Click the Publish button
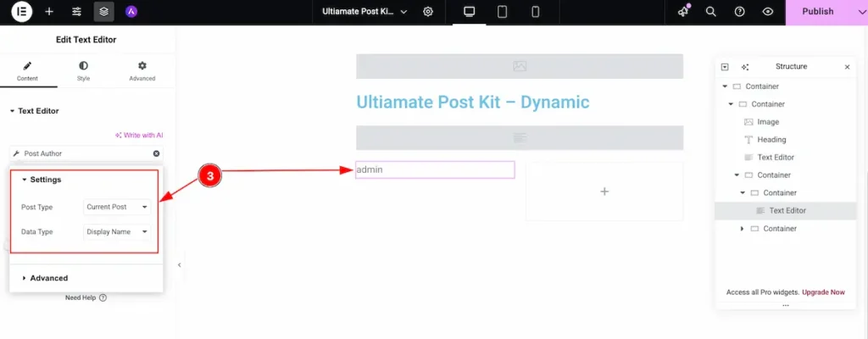 [x=818, y=12]
